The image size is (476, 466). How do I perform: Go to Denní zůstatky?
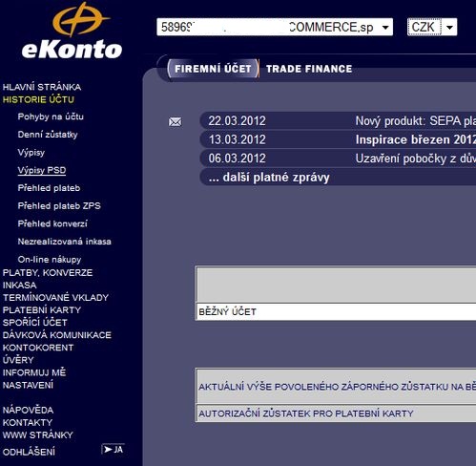click(48, 135)
